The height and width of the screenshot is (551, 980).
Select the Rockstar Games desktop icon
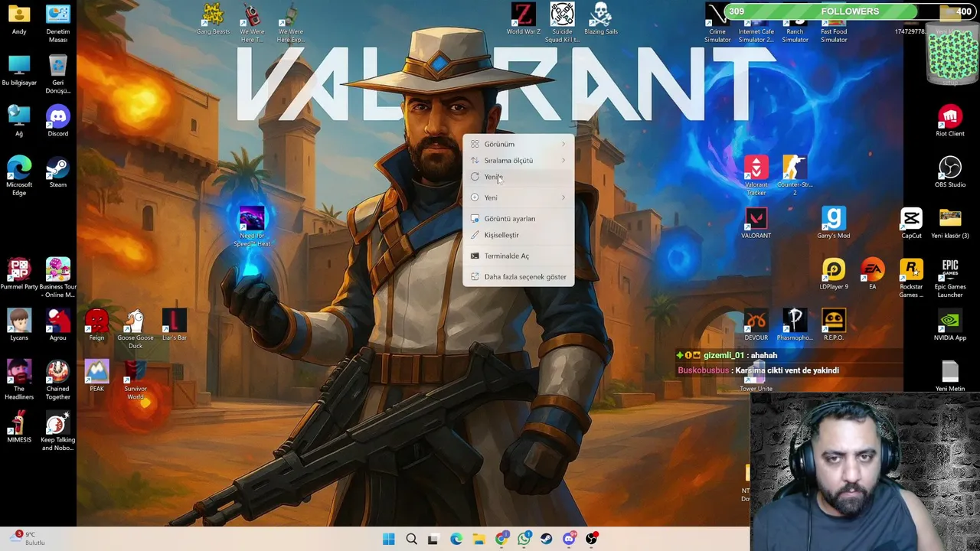tap(911, 279)
